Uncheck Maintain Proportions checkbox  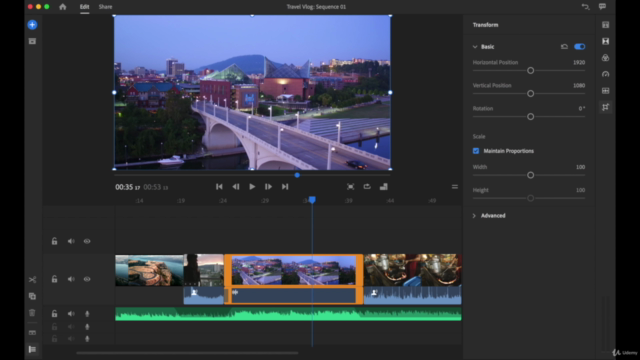click(x=476, y=151)
